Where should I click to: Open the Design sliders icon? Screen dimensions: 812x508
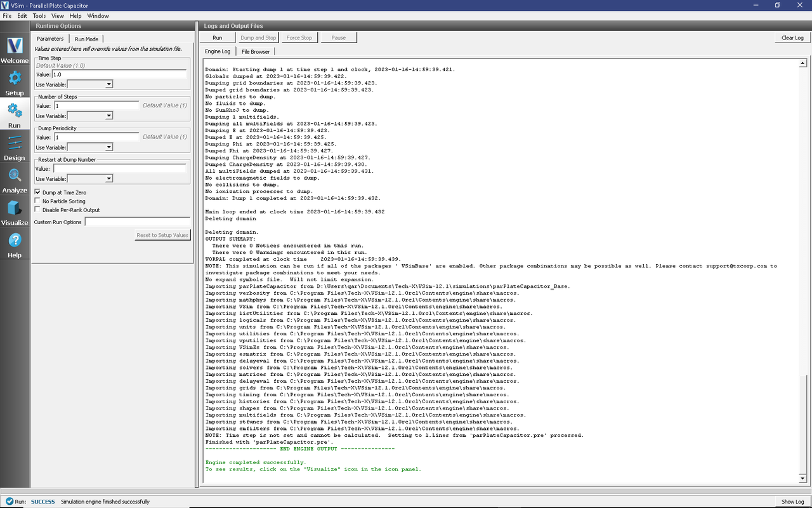pyautogui.click(x=15, y=143)
